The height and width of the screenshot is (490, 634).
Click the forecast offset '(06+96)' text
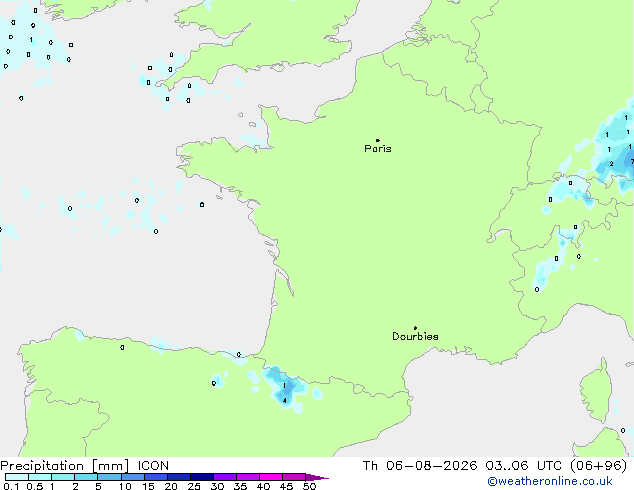coord(598,466)
